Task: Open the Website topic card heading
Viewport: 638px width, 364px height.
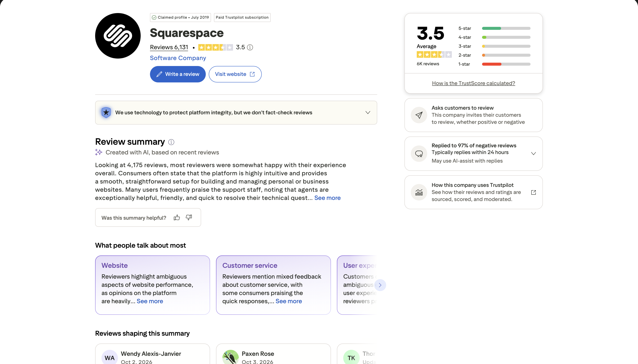Action: (115, 265)
